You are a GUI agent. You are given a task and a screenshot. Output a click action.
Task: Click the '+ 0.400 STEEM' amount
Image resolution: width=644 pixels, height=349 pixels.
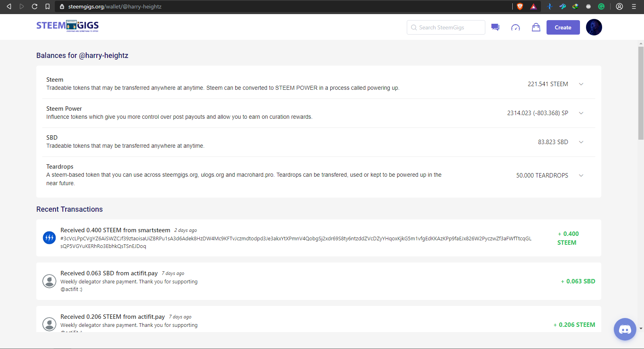coord(568,238)
